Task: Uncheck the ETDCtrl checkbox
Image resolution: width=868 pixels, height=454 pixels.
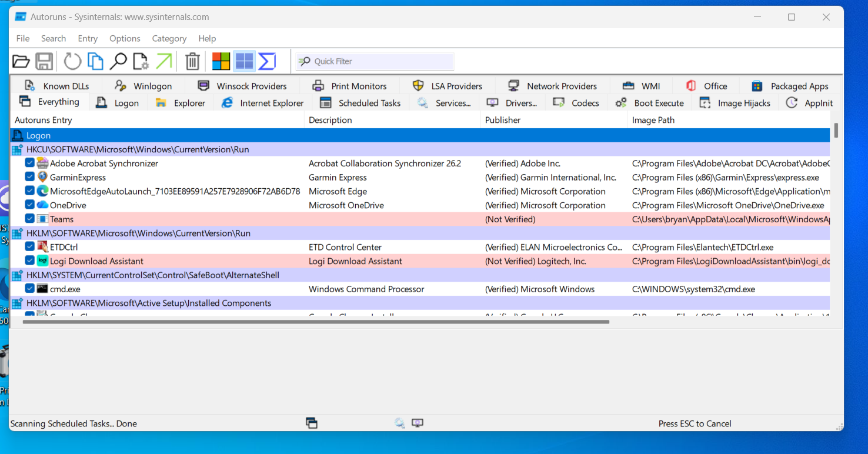Action: (x=29, y=247)
